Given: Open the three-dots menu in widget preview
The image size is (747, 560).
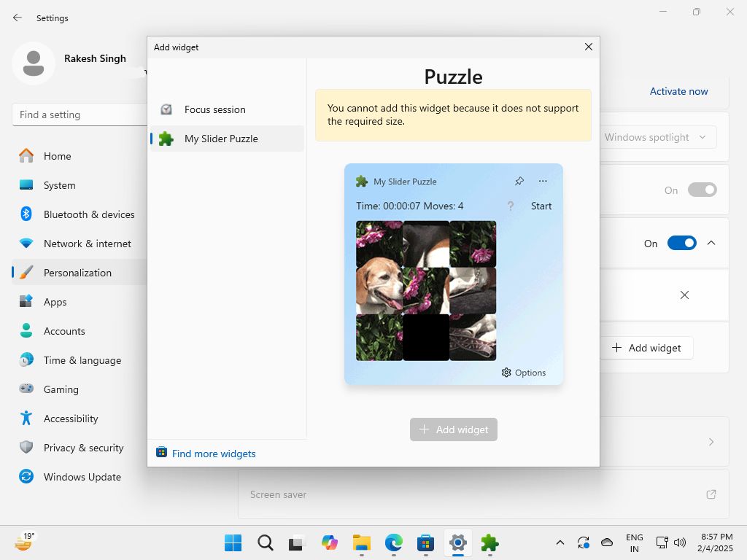Looking at the screenshot, I should click(543, 182).
